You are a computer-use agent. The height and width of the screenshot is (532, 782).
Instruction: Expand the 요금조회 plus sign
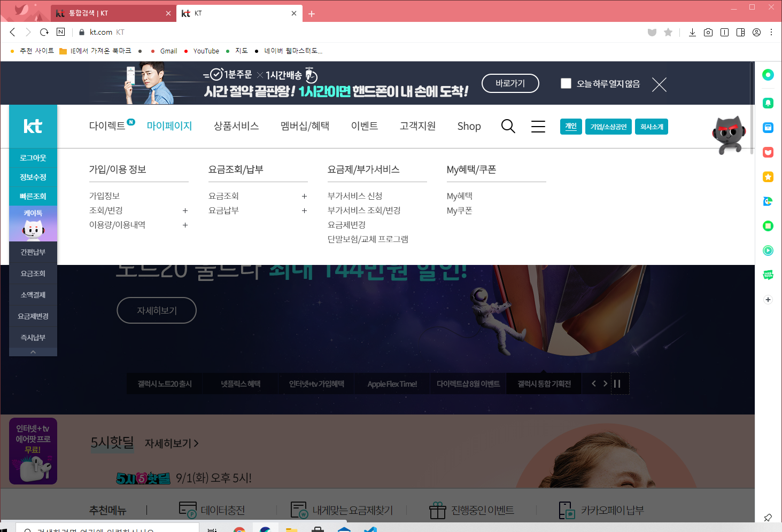tap(304, 196)
